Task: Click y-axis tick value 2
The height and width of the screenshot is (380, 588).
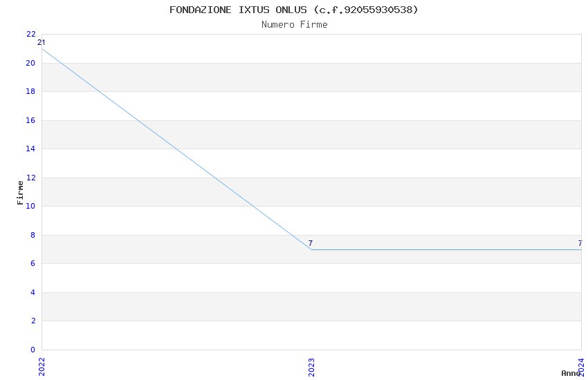Action: 33,321
